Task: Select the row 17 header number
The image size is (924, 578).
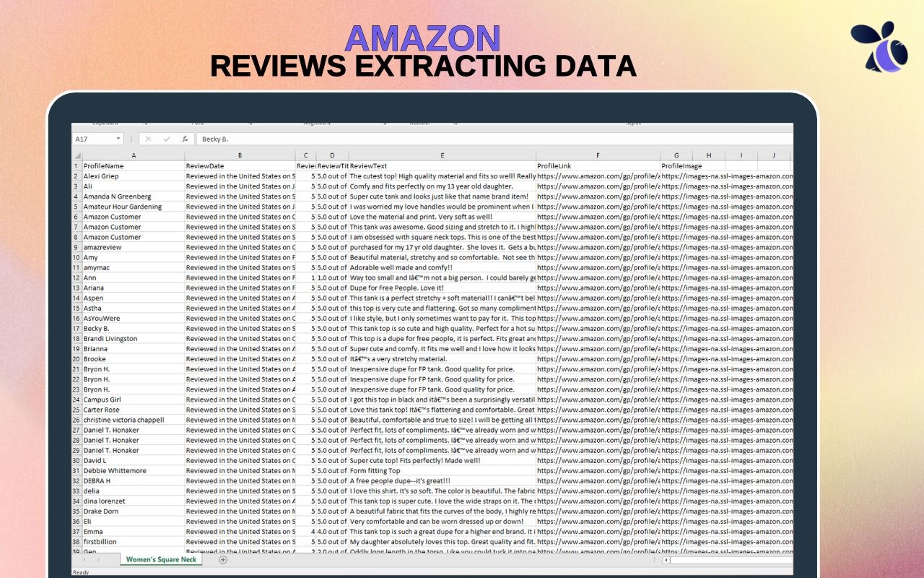Action: (x=77, y=328)
